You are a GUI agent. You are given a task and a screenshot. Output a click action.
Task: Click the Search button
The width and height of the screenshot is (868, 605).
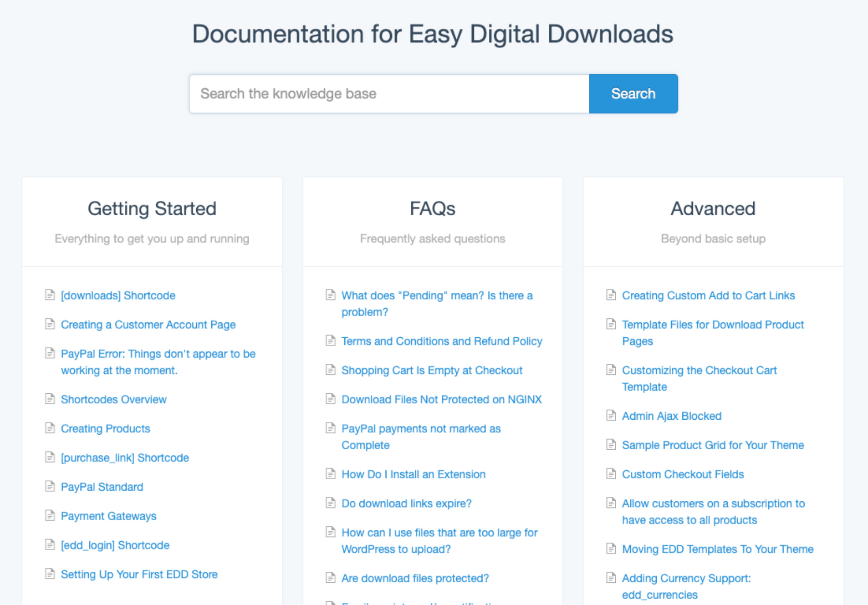pyautogui.click(x=633, y=93)
